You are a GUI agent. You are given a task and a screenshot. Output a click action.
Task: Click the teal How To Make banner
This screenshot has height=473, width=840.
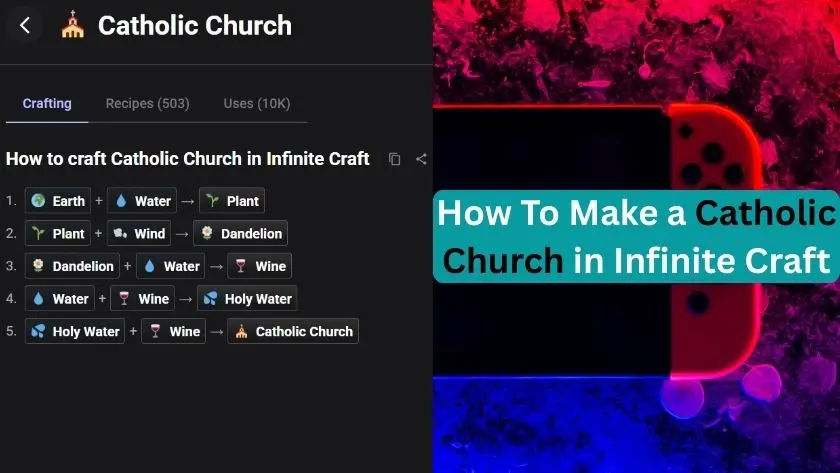[636, 236]
